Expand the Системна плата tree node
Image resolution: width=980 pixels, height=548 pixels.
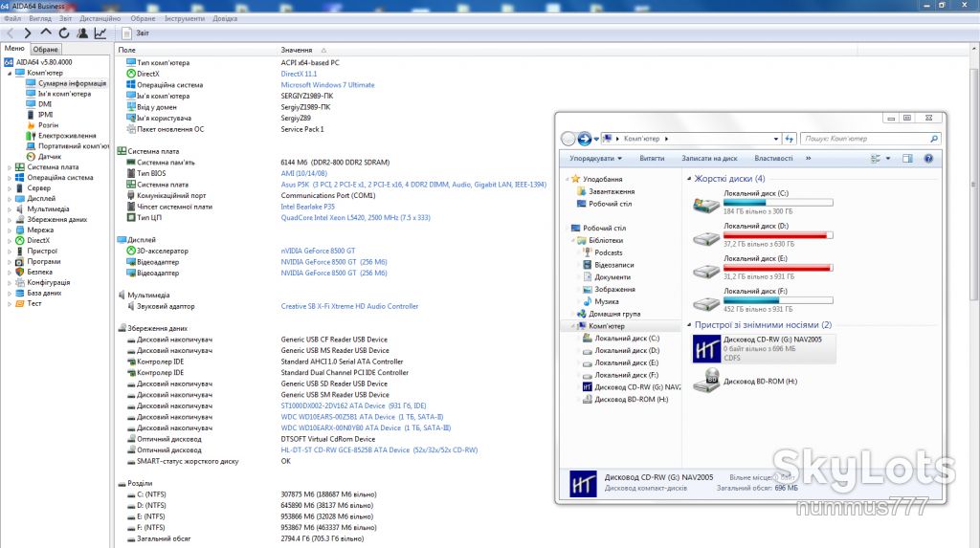(10, 167)
